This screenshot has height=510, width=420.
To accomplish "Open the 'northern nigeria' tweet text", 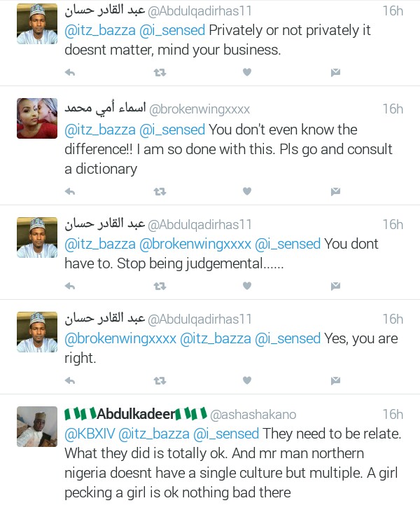I will 233,463.
